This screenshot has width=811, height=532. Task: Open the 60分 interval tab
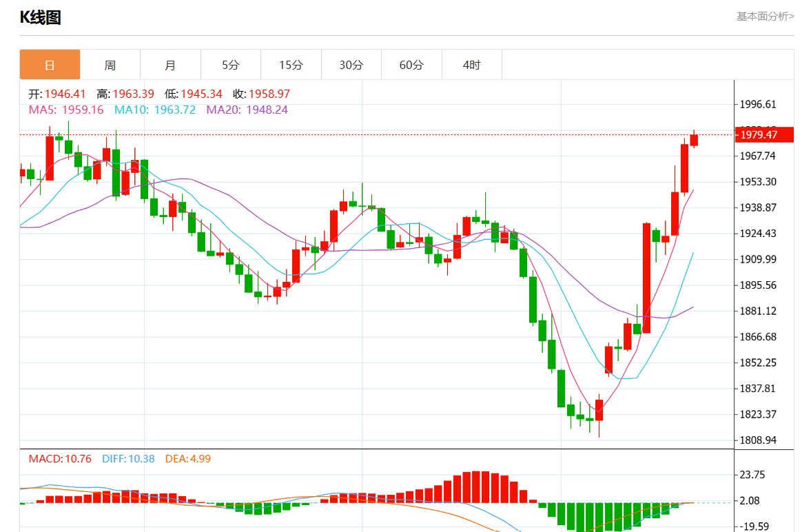pyautogui.click(x=411, y=65)
